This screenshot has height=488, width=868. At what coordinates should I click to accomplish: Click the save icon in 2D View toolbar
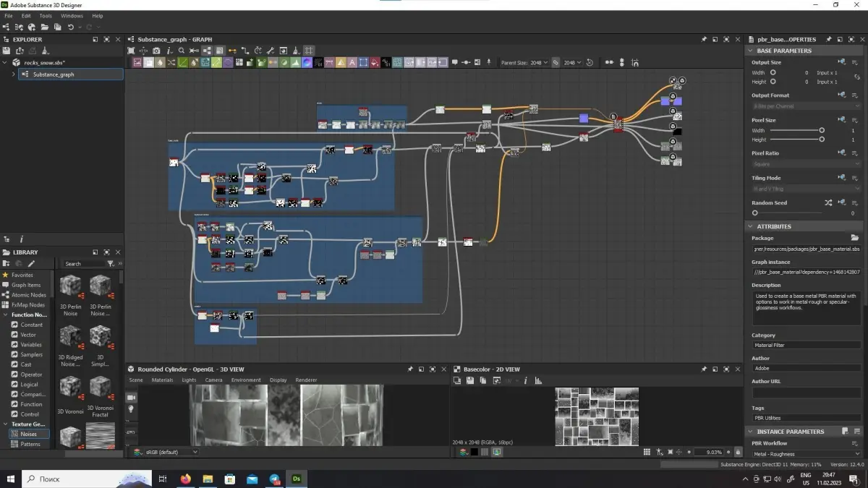point(469,380)
